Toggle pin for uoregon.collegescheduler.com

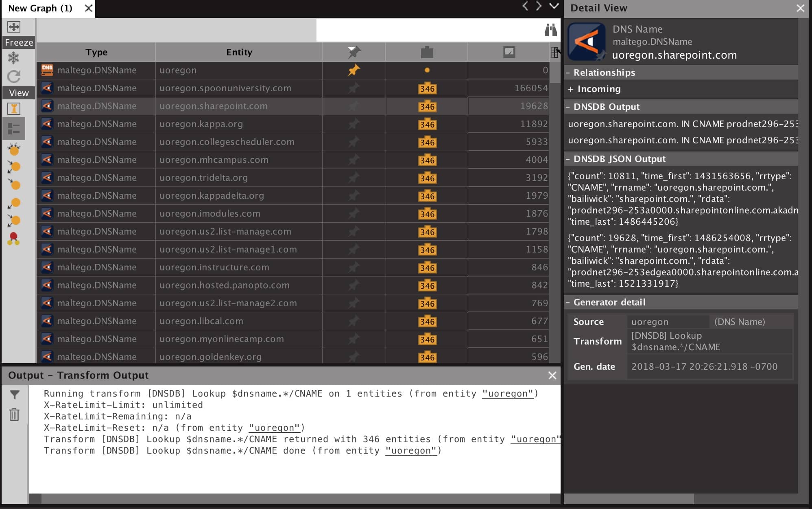354,142
